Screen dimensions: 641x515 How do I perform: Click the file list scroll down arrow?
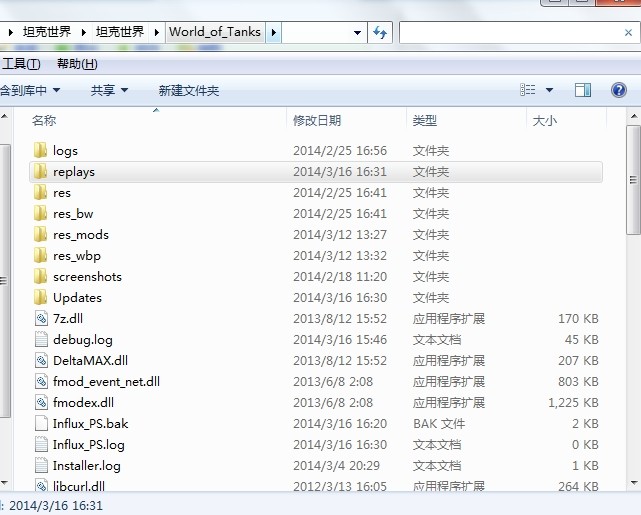click(633, 483)
